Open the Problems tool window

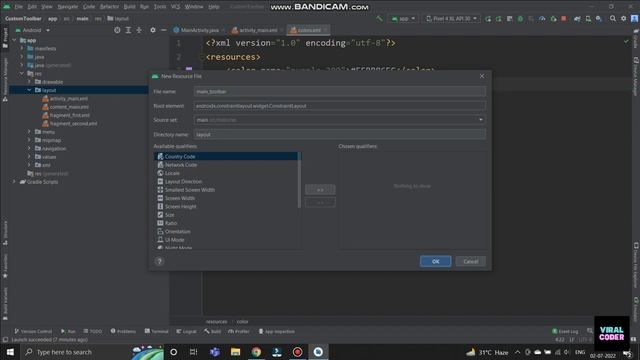click(x=123, y=331)
